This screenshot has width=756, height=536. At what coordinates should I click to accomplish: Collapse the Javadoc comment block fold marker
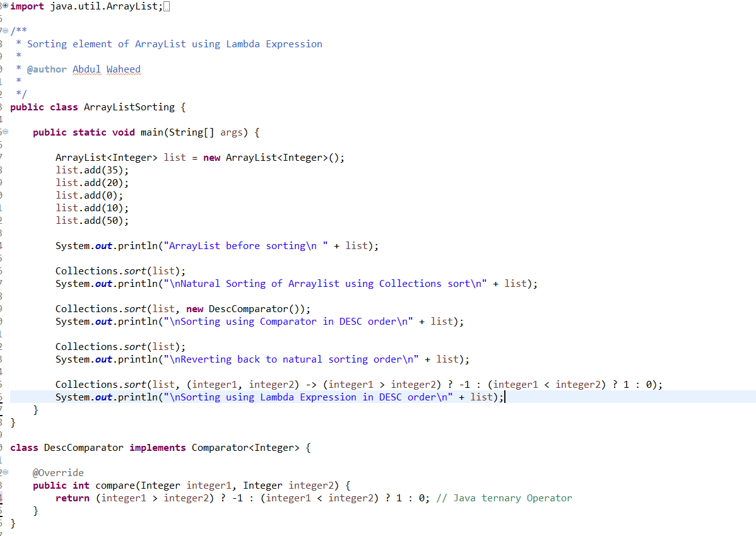4,30
